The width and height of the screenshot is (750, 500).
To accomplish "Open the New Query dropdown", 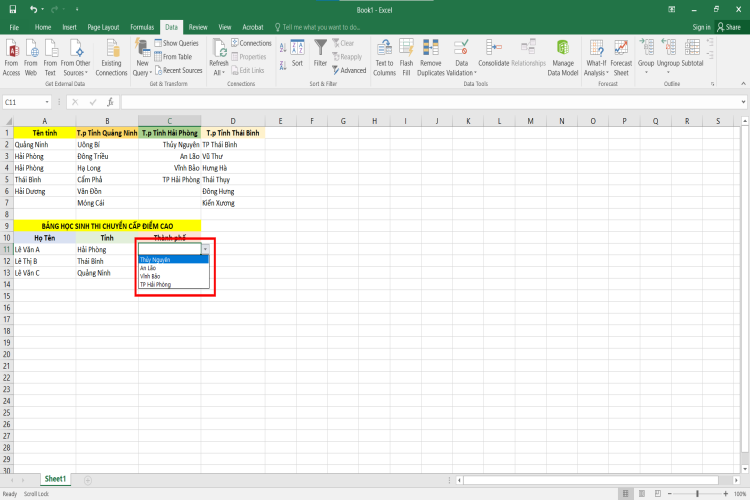I will coord(142,57).
